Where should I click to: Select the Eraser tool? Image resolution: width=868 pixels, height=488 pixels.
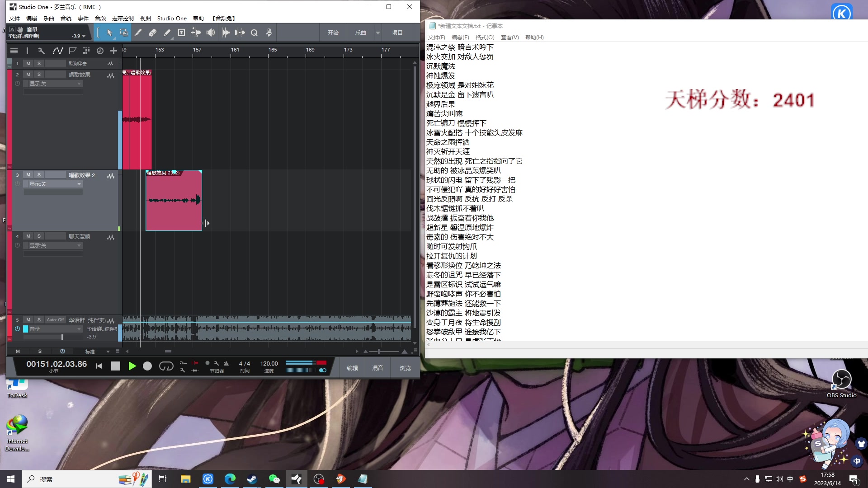[153, 33]
